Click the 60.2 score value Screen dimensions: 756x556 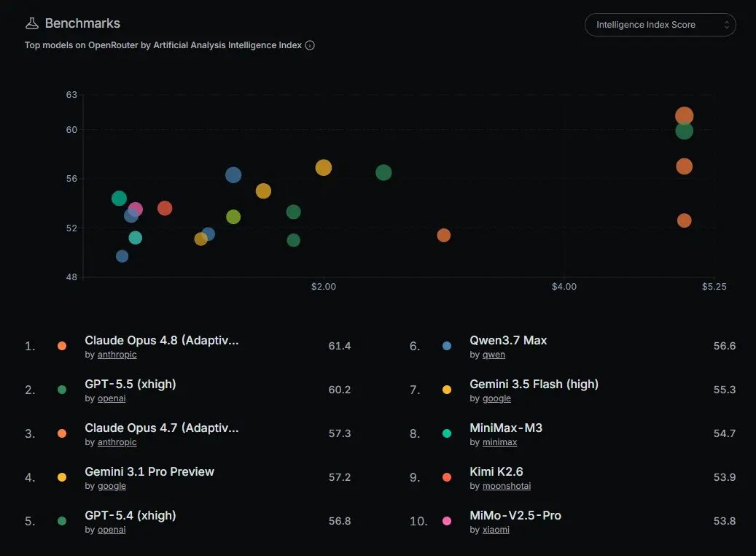pos(340,390)
